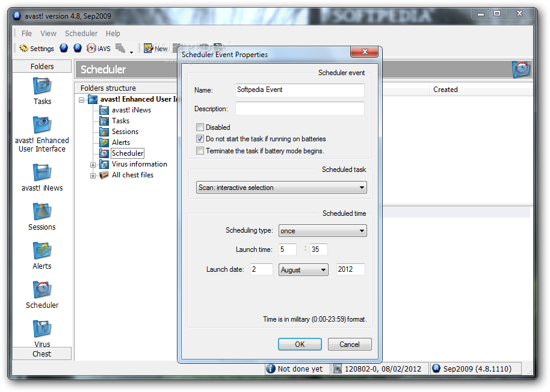Click Launch date year field

[x=350, y=269]
